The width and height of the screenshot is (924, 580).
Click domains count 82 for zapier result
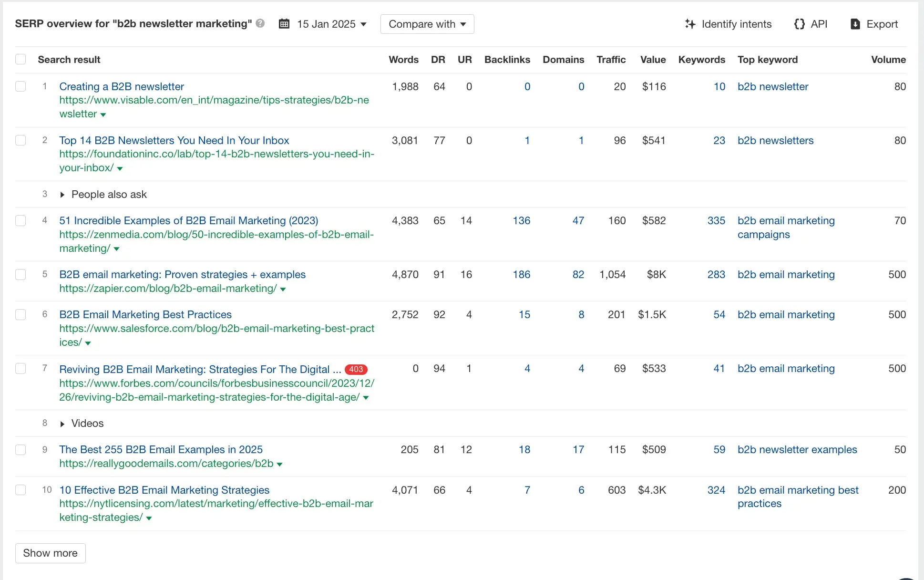(x=578, y=274)
